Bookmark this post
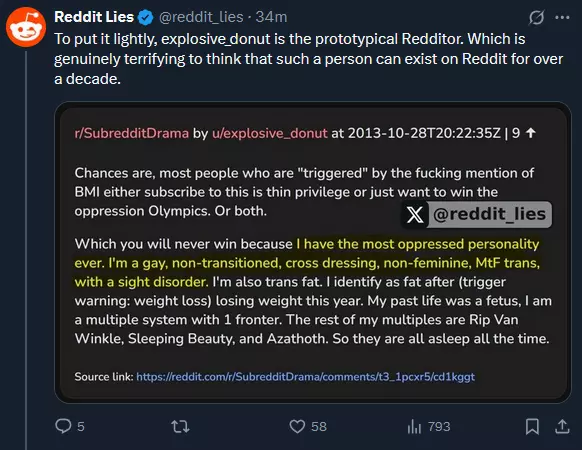The height and width of the screenshot is (450, 582). tap(532, 426)
